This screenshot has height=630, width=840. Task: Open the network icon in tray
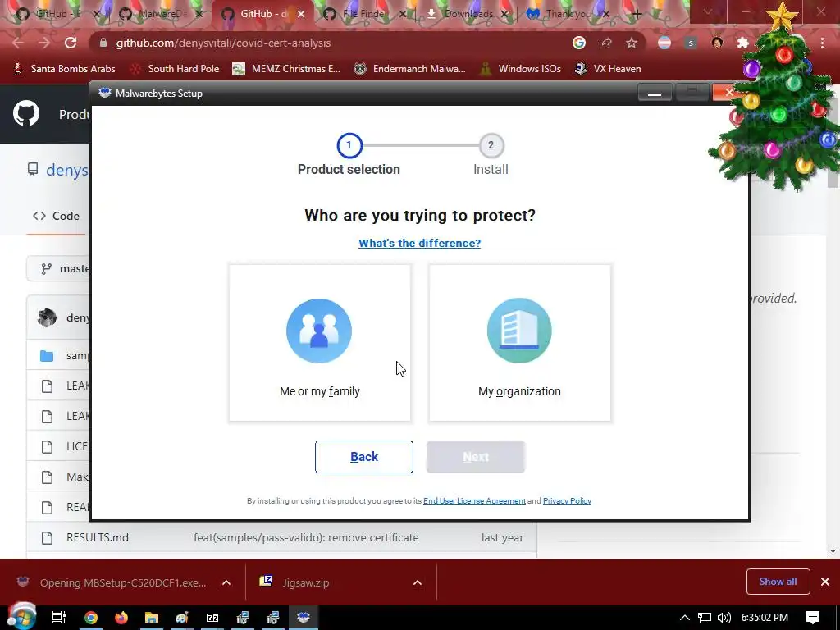(705, 618)
